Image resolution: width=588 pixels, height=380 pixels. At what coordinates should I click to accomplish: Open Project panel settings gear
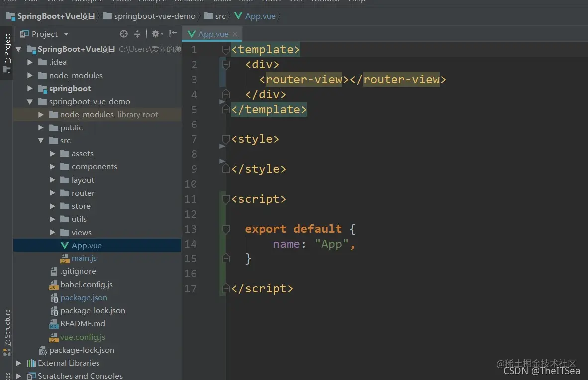tap(157, 34)
